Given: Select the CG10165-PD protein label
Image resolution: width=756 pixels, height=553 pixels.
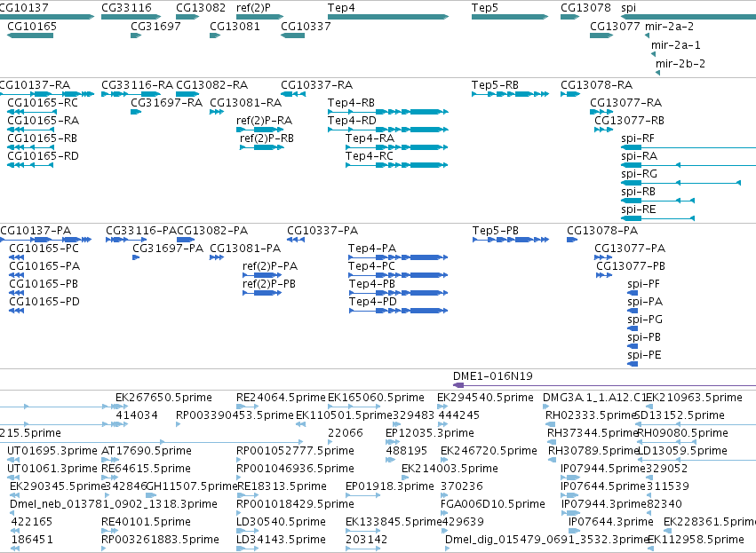Looking at the screenshot, I should [44, 302].
